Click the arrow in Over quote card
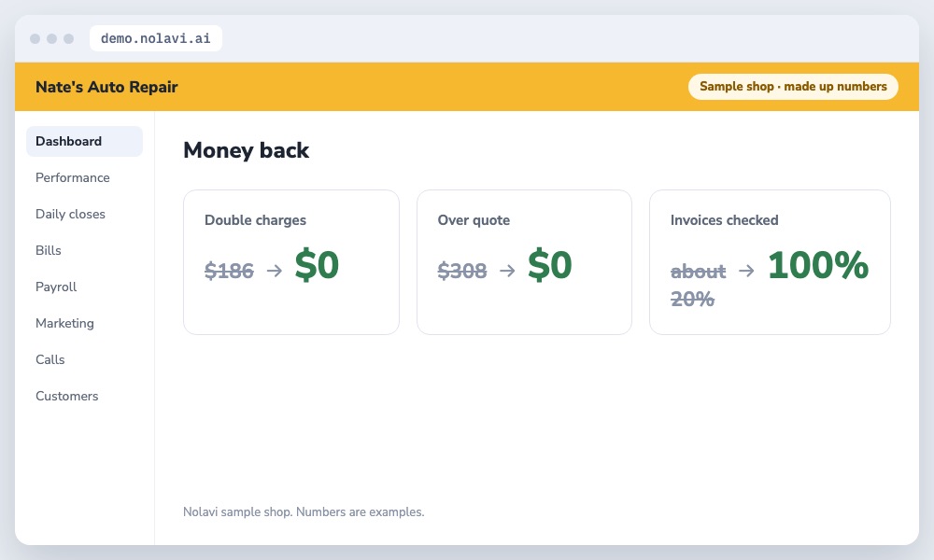934x560 pixels. [x=507, y=271]
